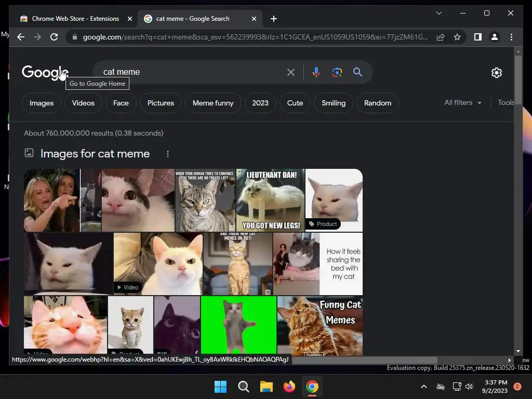Open File Explorer from taskbar
The image size is (532, 399).
[267, 387]
